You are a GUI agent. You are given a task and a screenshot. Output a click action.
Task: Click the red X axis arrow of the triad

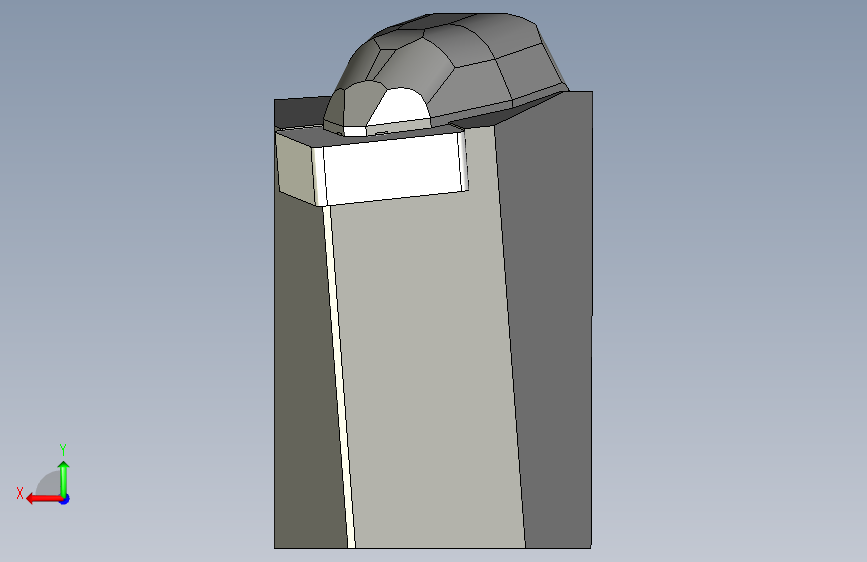point(44,499)
